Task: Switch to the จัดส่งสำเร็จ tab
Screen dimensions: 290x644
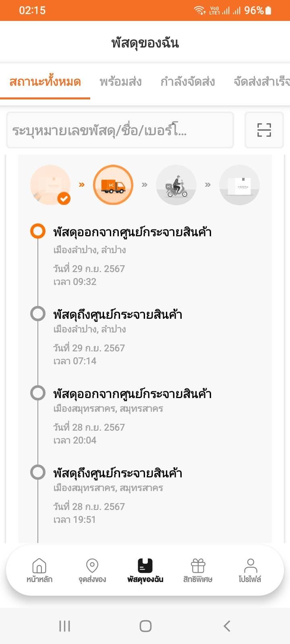Action: click(262, 82)
